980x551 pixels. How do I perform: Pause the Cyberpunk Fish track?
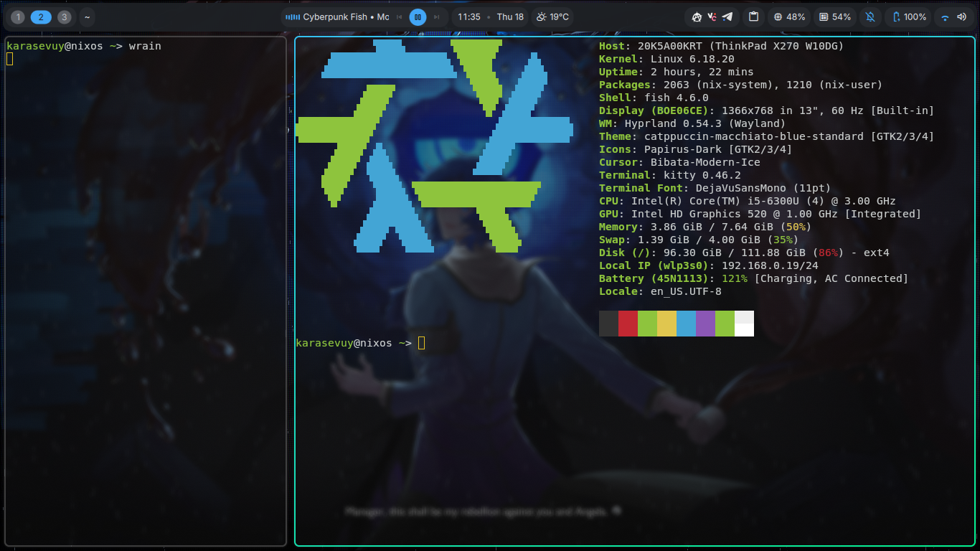(418, 17)
